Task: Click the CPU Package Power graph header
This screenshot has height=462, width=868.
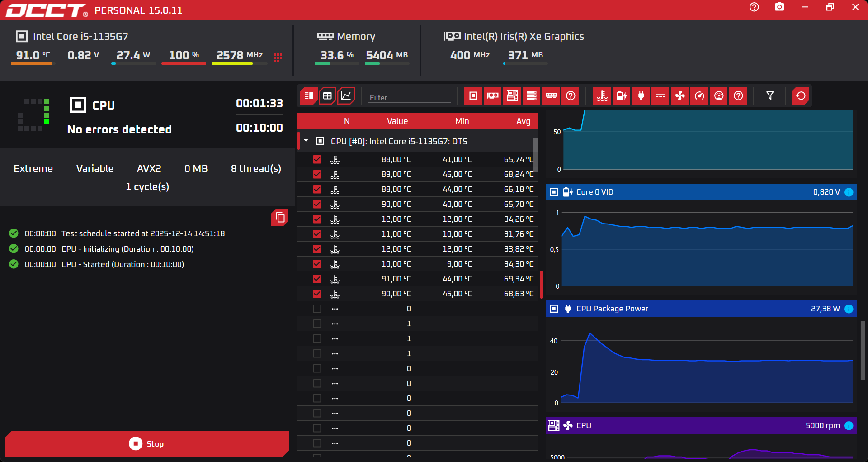Action: click(701, 309)
